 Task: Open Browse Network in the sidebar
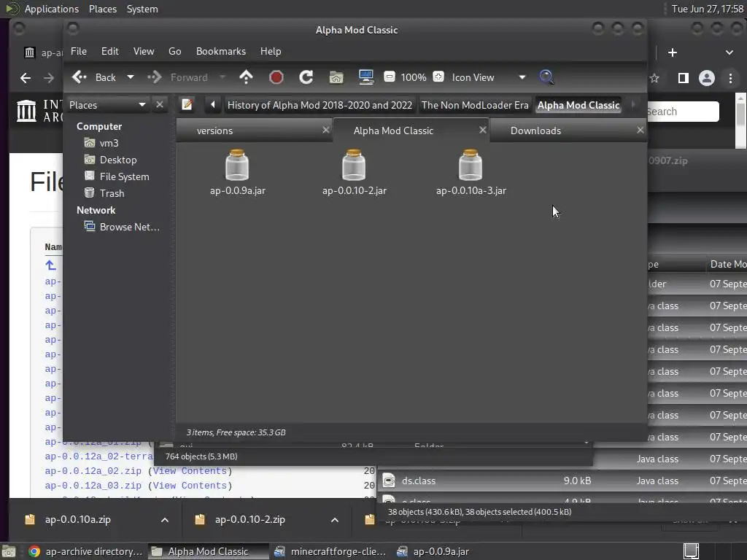pyautogui.click(x=129, y=227)
